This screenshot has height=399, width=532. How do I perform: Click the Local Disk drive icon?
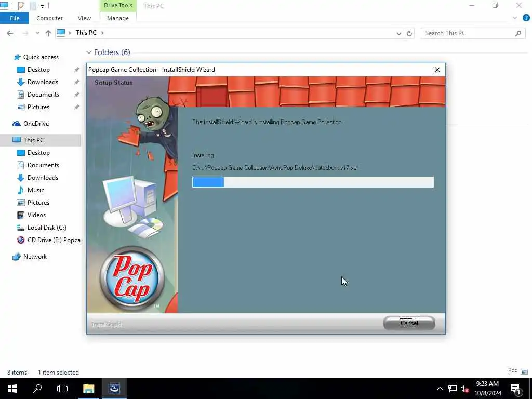[21, 228]
